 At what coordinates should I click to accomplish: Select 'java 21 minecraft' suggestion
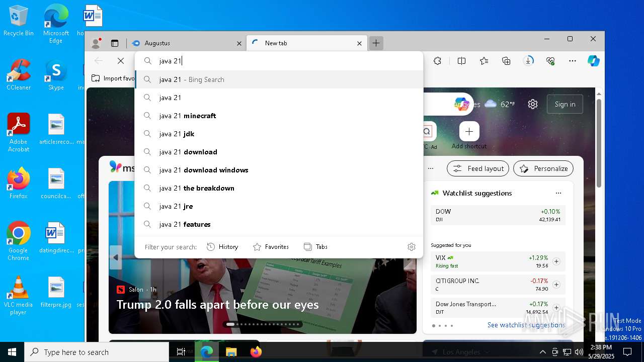[x=279, y=116]
